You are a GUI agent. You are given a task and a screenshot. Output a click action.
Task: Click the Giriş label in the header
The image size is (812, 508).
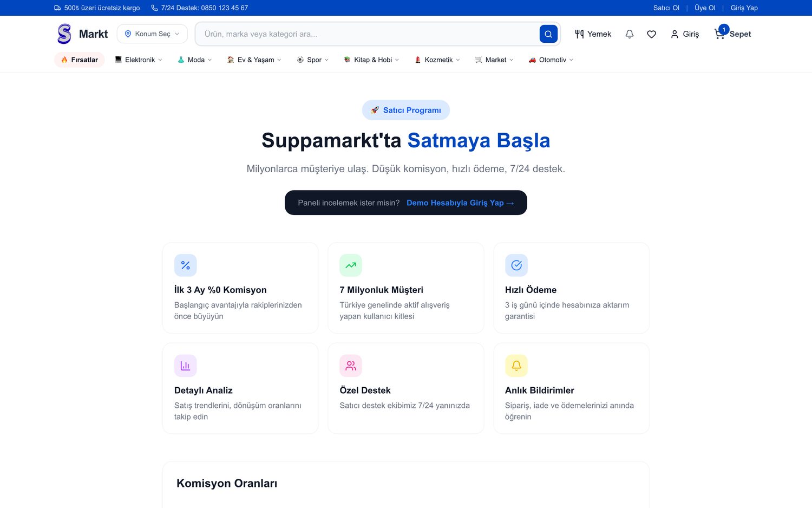(691, 34)
